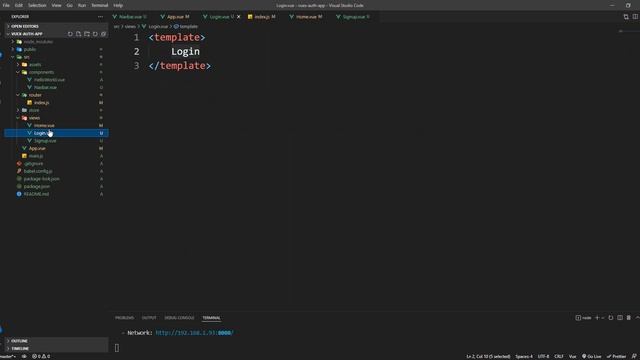The height and width of the screenshot is (360, 640).
Task: Open the Edit menu
Action: coord(19,5)
